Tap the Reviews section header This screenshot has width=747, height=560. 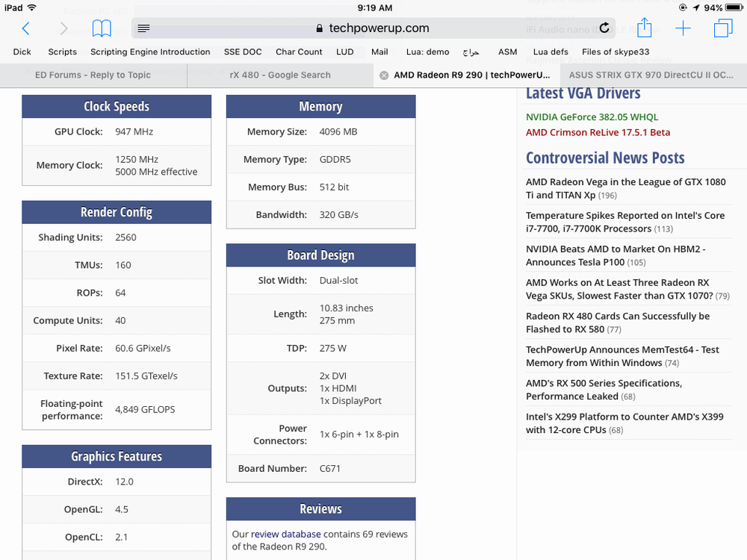point(320,509)
